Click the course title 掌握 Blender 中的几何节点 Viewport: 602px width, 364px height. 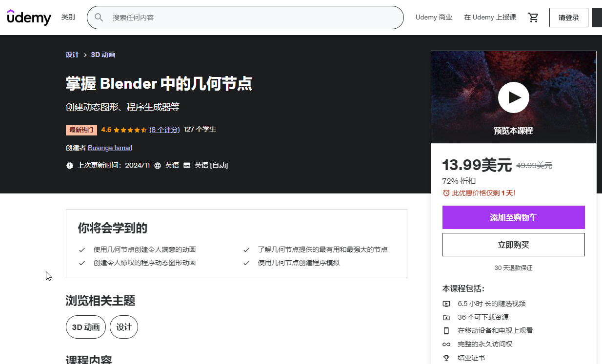[159, 84]
